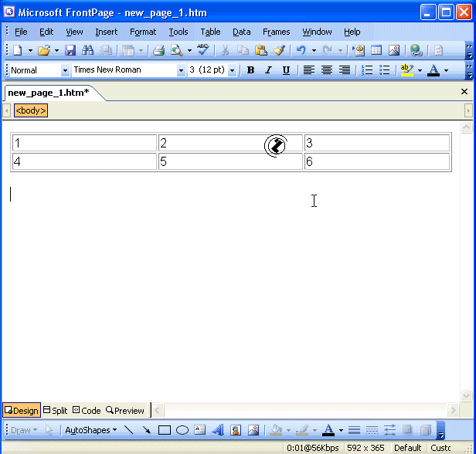The image size is (476, 454).
Task: Click the Print icon
Action: pos(158,50)
